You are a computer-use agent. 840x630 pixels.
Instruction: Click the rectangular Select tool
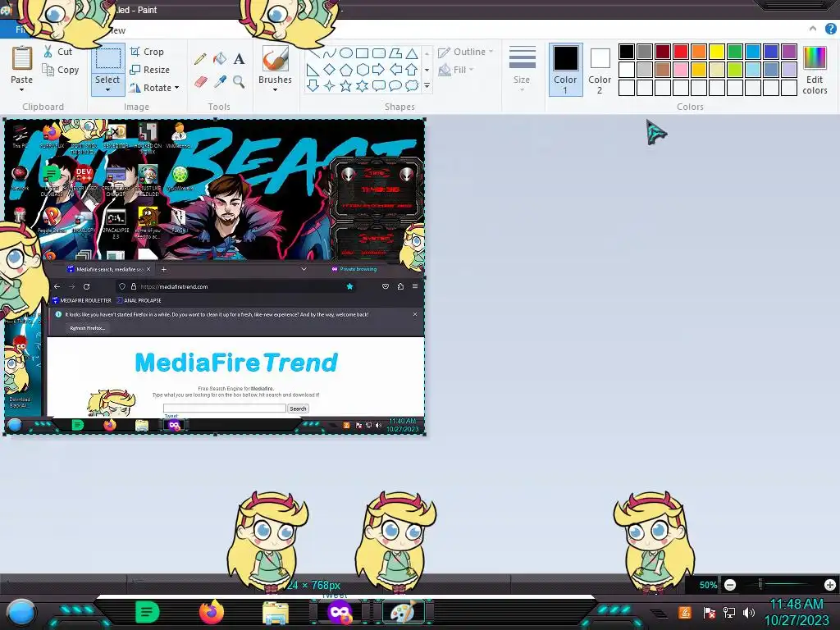tap(107, 58)
